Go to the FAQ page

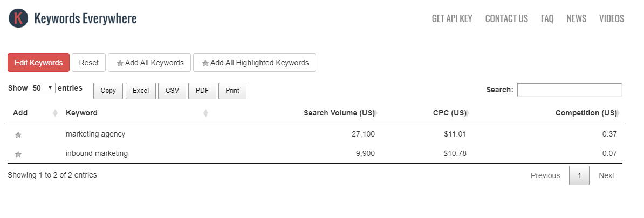pyautogui.click(x=547, y=19)
